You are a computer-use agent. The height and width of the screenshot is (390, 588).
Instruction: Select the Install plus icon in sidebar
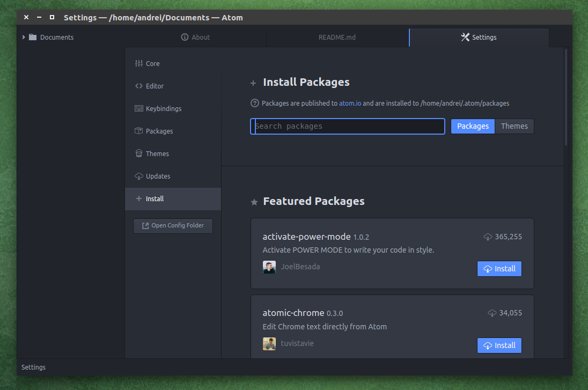[138, 198]
